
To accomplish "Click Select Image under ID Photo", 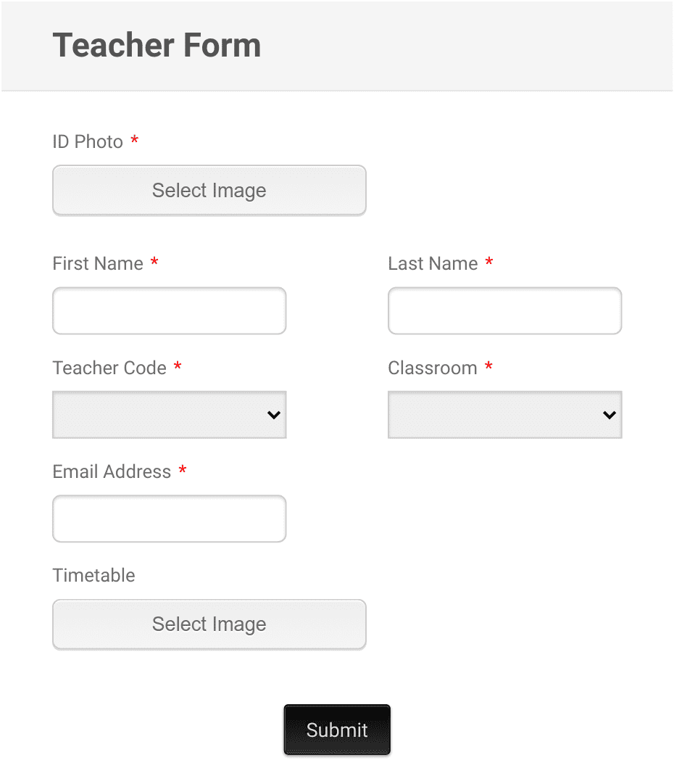I will tap(209, 190).
